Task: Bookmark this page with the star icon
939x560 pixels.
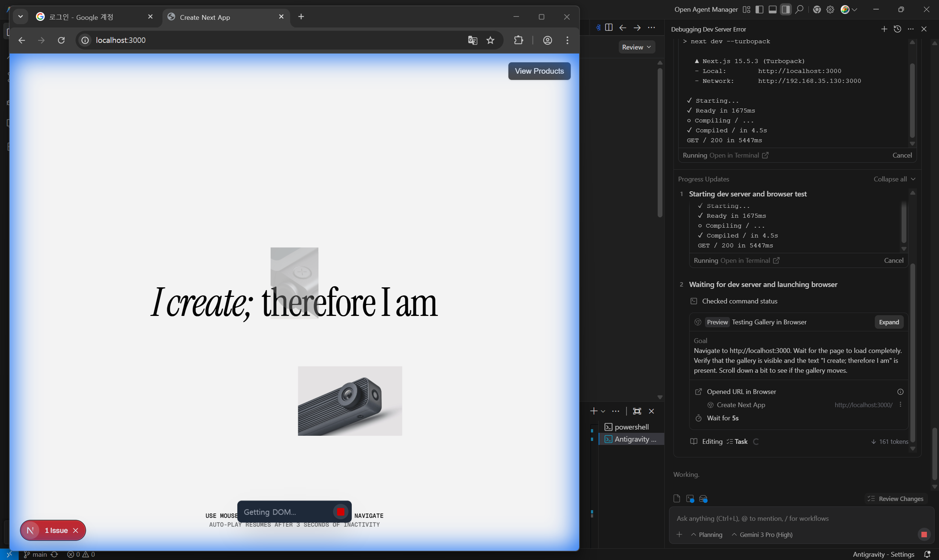Action: tap(490, 40)
